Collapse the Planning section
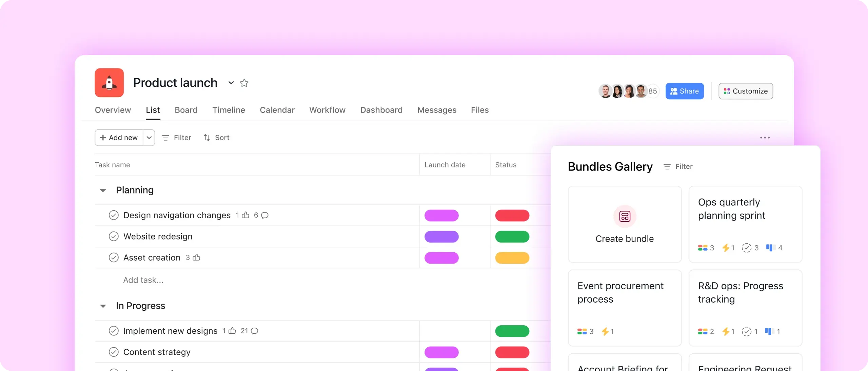Viewport: 868px width, 371px height. pos(103,190)
